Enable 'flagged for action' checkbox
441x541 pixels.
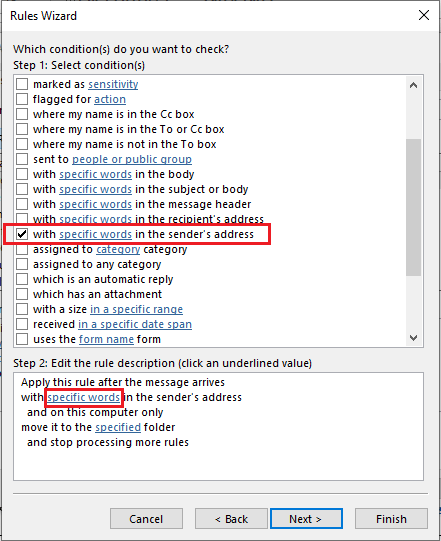pyautogui.click(x=22, y=99)
